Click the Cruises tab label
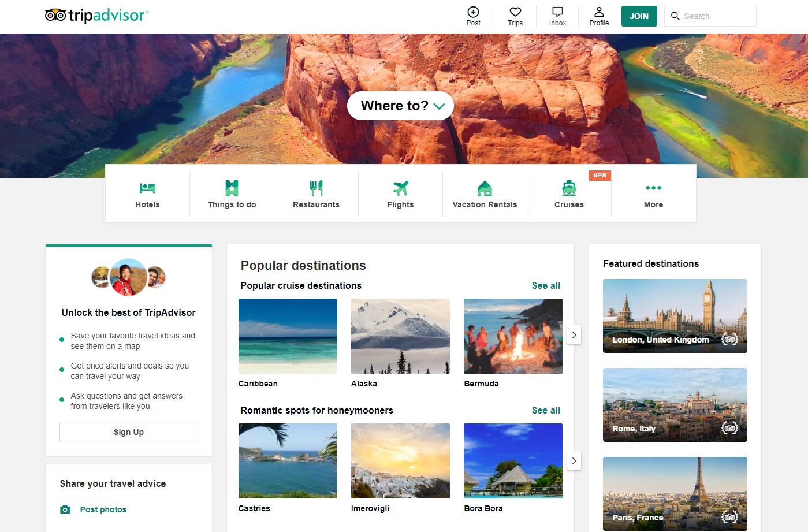808x532 pixels. (x=569, y=204)
